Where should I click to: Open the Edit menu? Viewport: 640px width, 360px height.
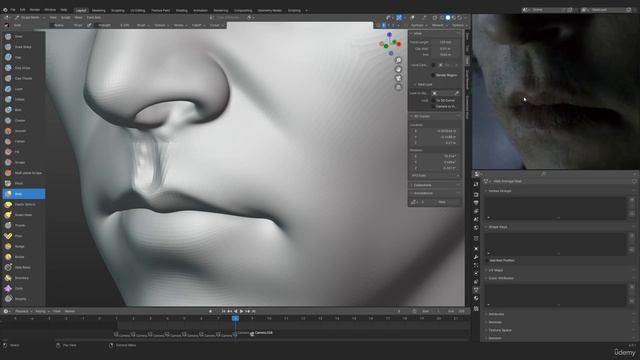point(22,10)
